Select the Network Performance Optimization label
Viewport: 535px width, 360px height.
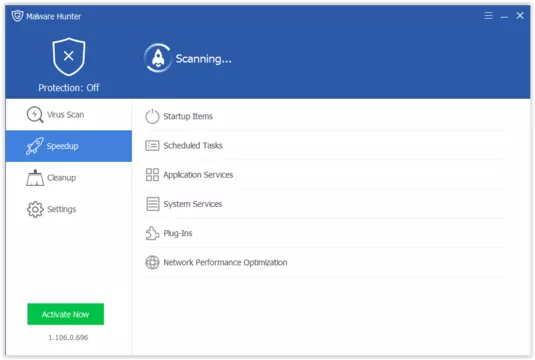pyautogui.click(x=225, y=262)
